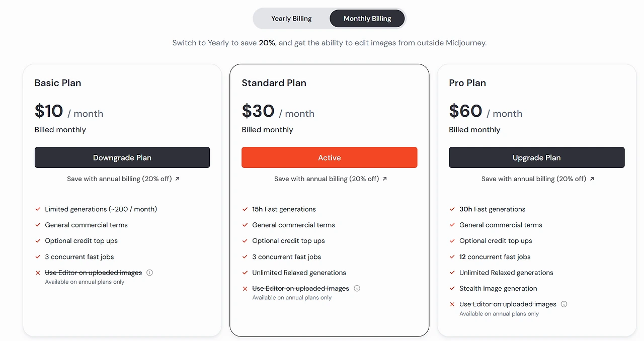Select Monthly Billing option

pyautogui.click(x=367, y=19)
